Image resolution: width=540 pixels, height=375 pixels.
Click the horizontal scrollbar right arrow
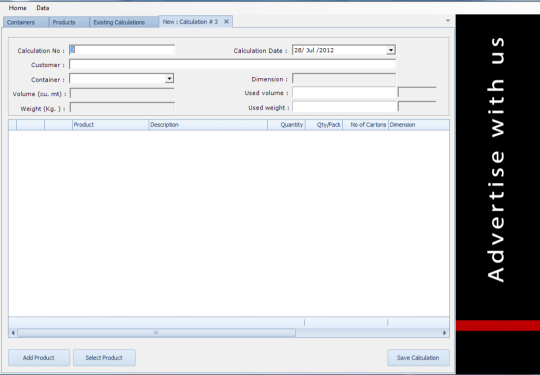[x=444, y=333]
